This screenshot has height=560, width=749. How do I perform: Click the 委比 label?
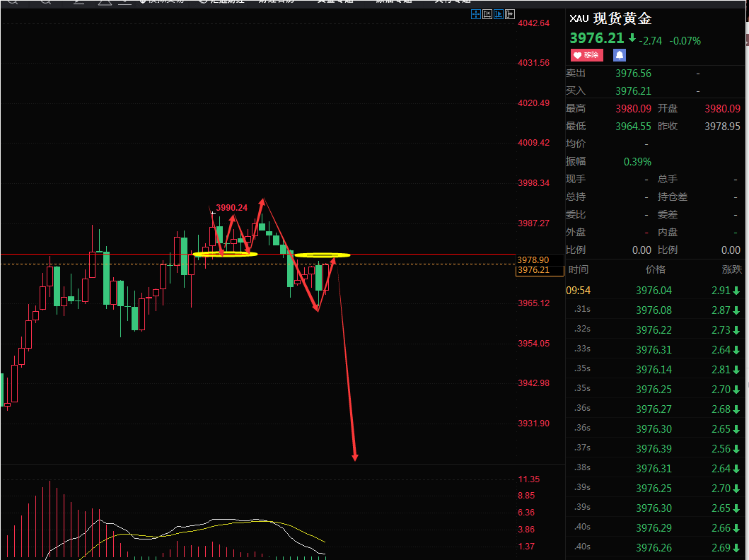pyautogui.click(x=576, y=215)
